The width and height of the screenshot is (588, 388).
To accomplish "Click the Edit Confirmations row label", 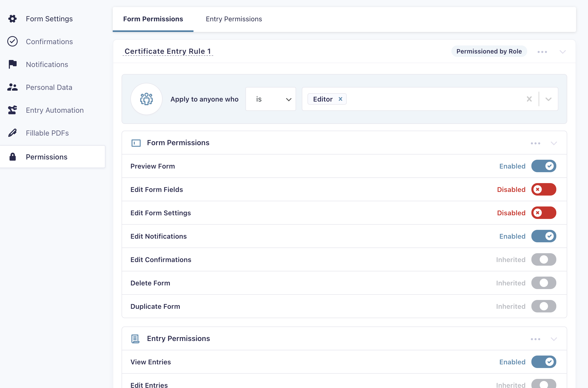I will point(161,260).
